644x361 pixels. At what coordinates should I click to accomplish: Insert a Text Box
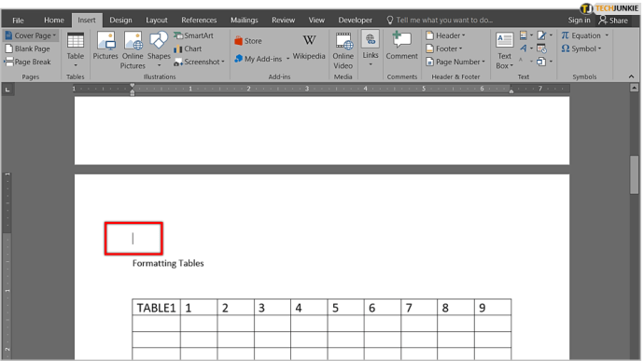[x=504, y=50]
